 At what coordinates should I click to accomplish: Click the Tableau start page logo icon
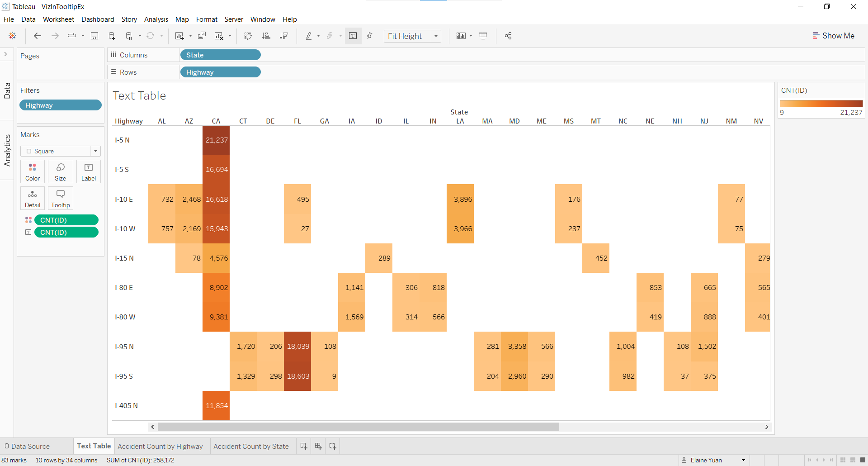click(x=13, y=36)
